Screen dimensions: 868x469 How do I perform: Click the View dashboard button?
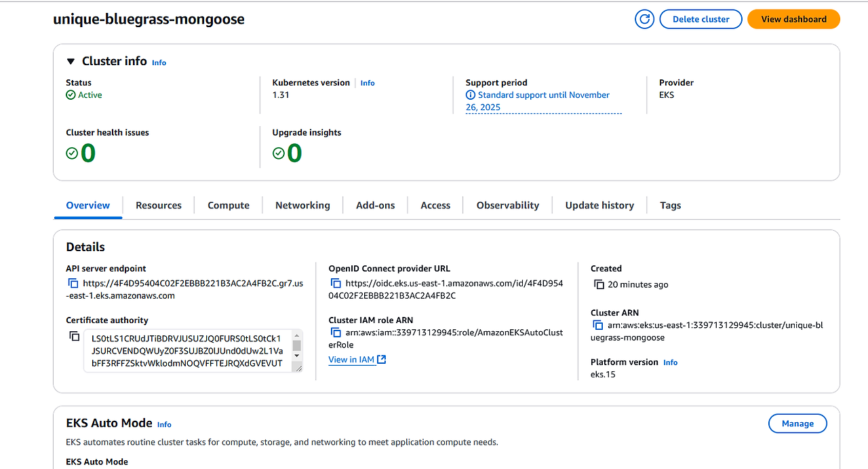pyautogui.click(x=793, y=19)
